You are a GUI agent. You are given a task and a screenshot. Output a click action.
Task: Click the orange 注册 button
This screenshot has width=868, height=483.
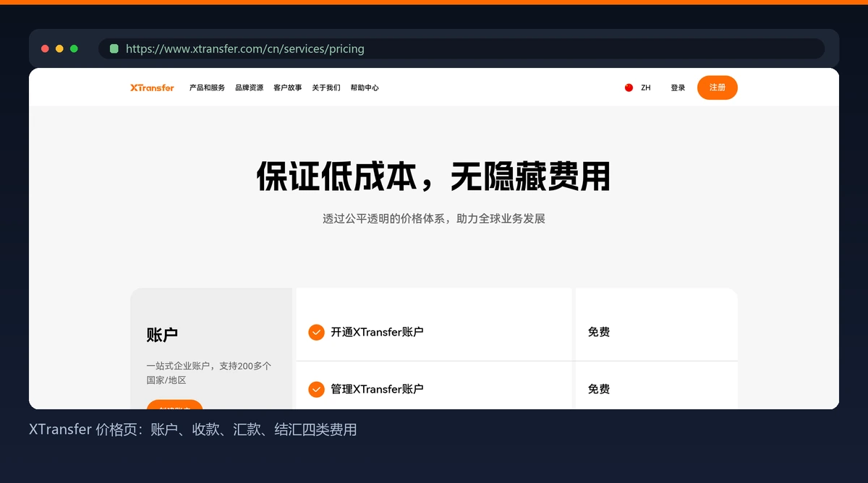718,87
